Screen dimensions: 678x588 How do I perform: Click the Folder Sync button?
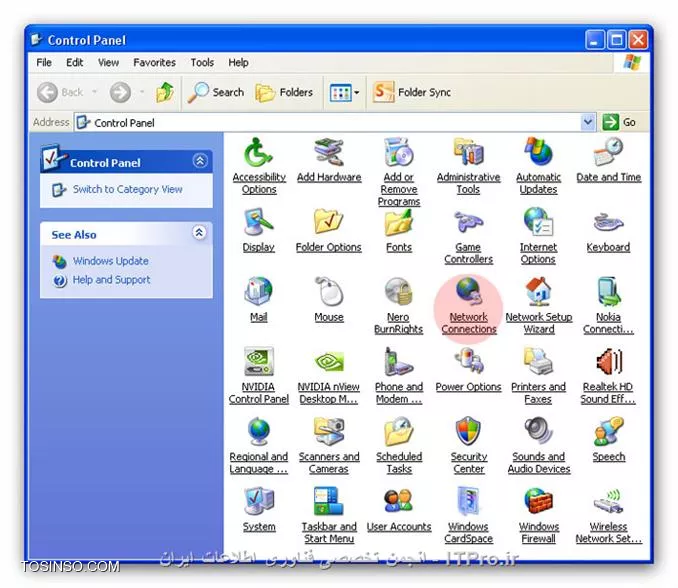coord(412,92)
